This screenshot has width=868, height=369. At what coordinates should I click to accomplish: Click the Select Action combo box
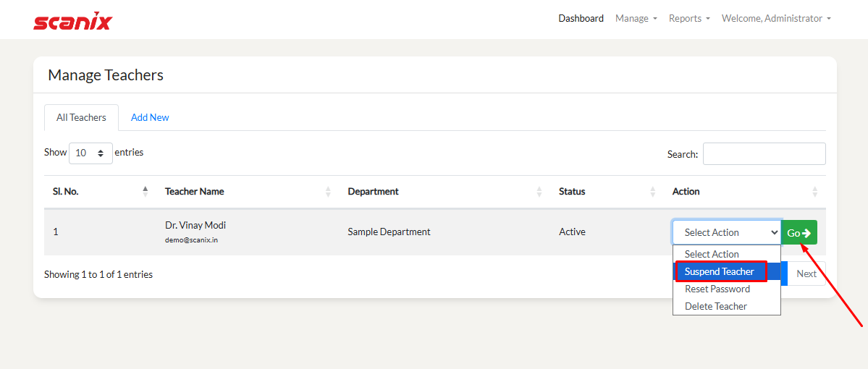pyautogui.click(x=726, y=232)
